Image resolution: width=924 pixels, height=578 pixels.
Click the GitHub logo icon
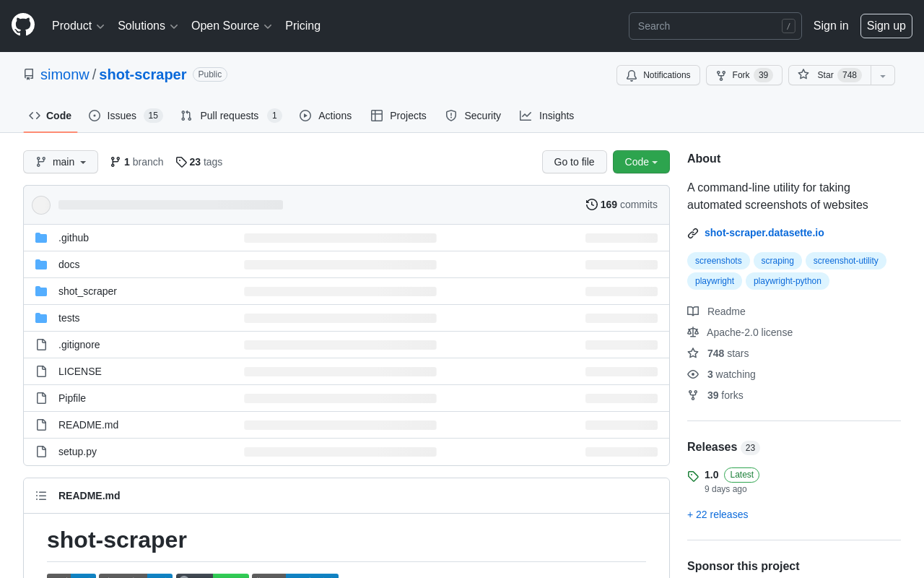23,25
